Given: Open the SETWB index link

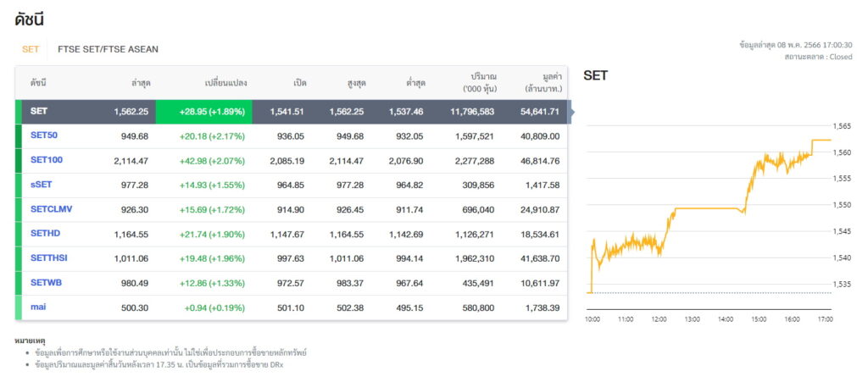Looking at the screenshot, I should click(x=46, y=283).
